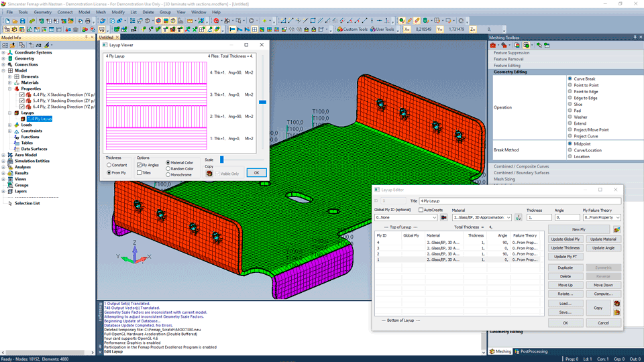
Task: Click the Print icon in main toolbar
Action: 88,21
